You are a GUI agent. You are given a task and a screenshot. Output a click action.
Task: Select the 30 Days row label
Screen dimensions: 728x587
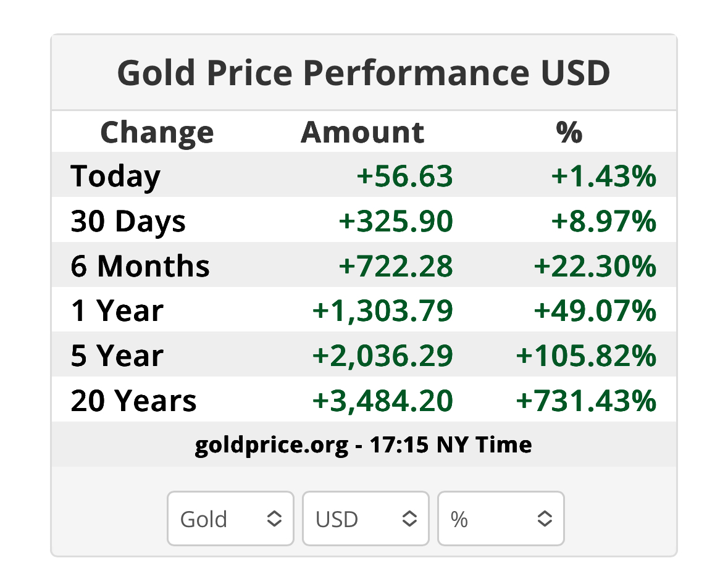128,221
